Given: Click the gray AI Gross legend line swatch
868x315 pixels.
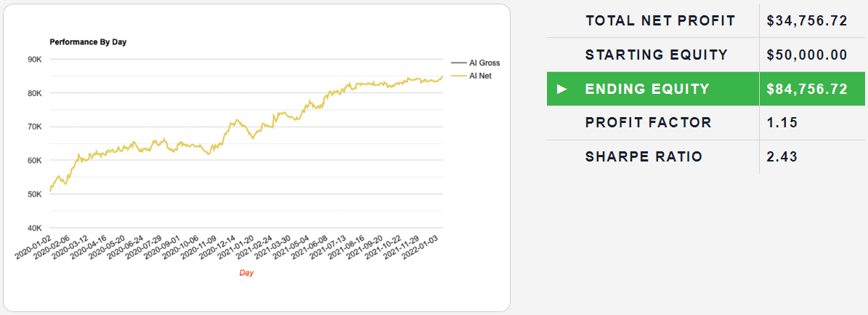Looking at the screenshot, I should (459, 63).
